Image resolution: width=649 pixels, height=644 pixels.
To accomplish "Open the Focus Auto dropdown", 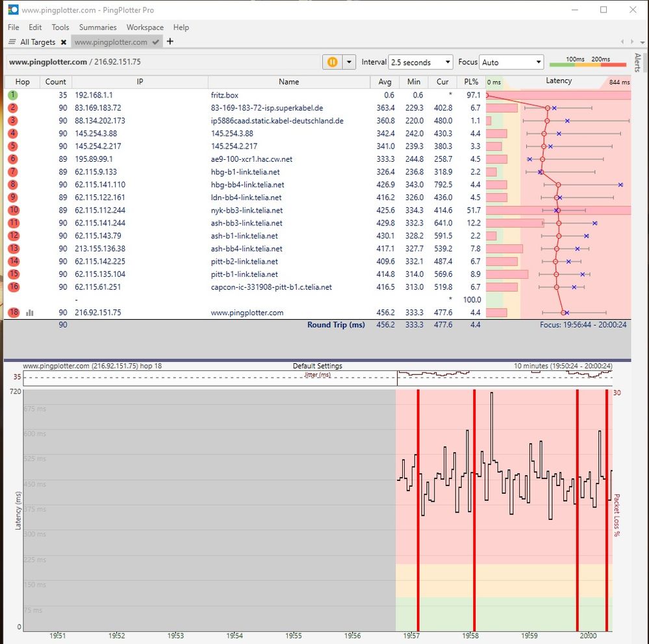I will [511, 62].
